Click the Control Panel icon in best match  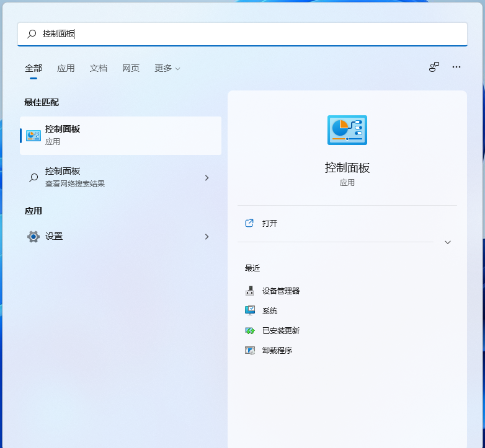(33, 135)
